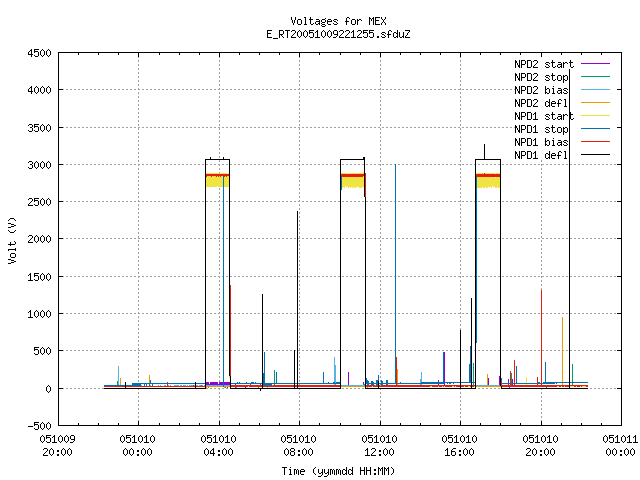Viewport: 640px width, 480px height.
Task: Click the orange spike near 21:00
Action: 562,351
